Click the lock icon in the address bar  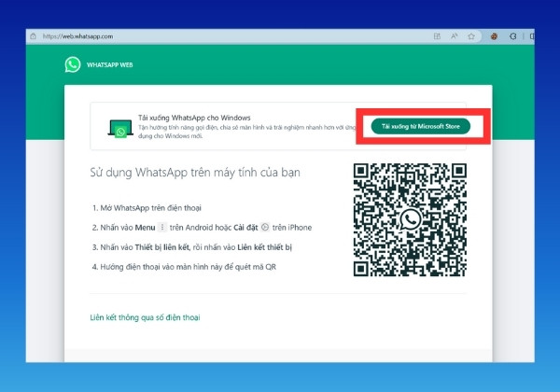(34, 36)
